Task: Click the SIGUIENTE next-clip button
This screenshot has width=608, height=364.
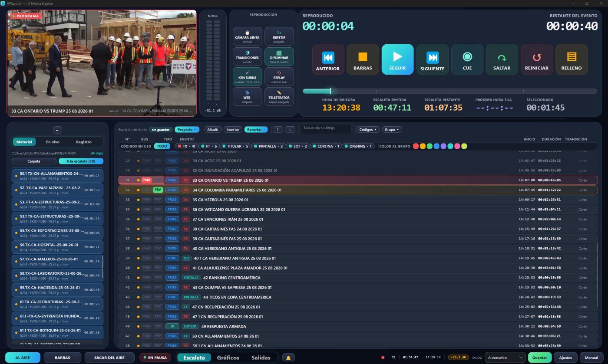Action: coord(432,59)
